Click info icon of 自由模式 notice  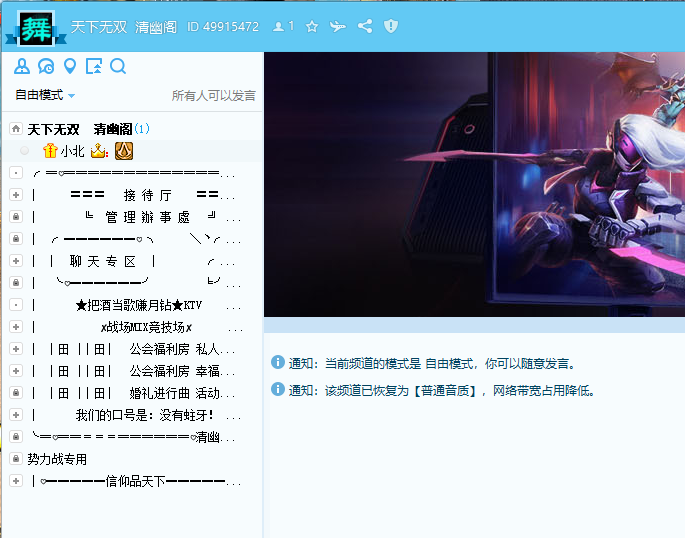point(277,362)
